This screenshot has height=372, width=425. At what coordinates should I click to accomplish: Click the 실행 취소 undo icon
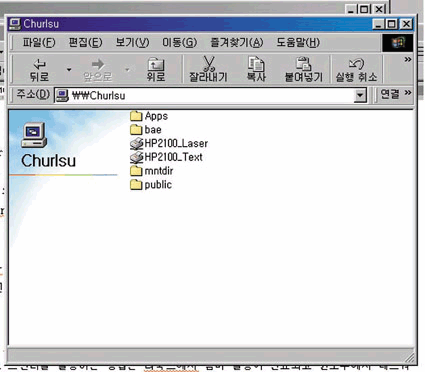(x=356, y=64)
